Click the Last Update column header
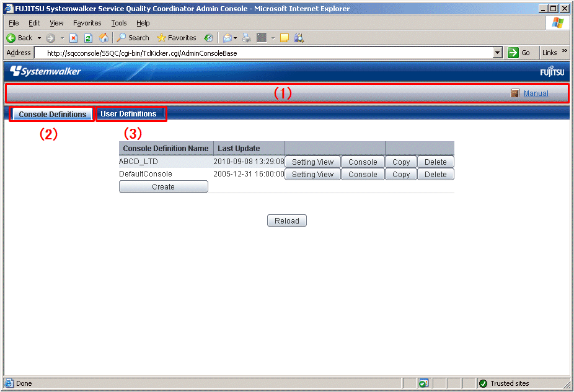Viewport: 574px width, 392px height. click(249, 149)
